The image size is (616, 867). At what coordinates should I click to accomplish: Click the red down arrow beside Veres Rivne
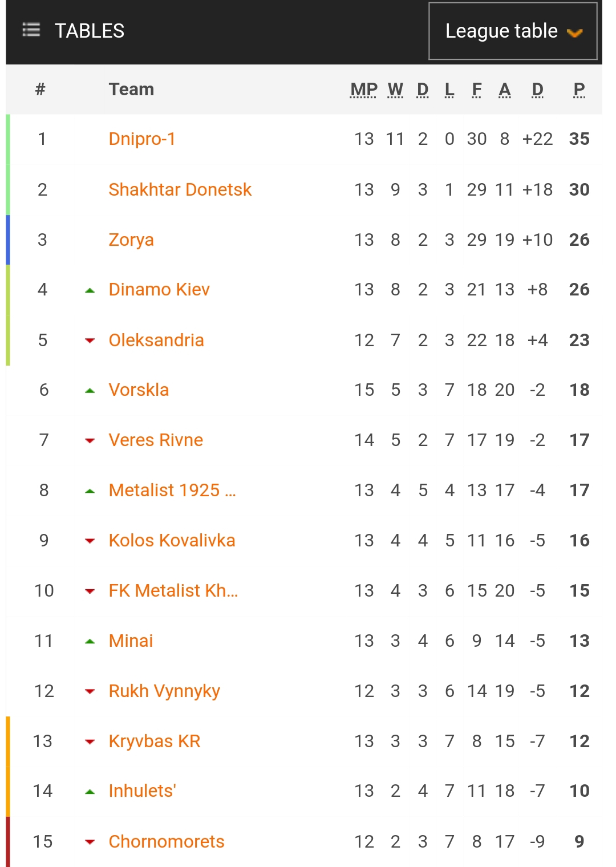pos(90,440)
